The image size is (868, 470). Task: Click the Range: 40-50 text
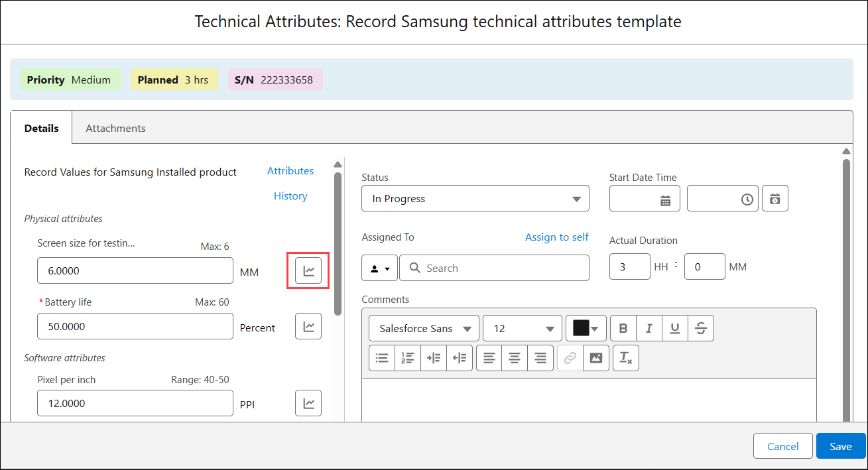click(200, 380)
